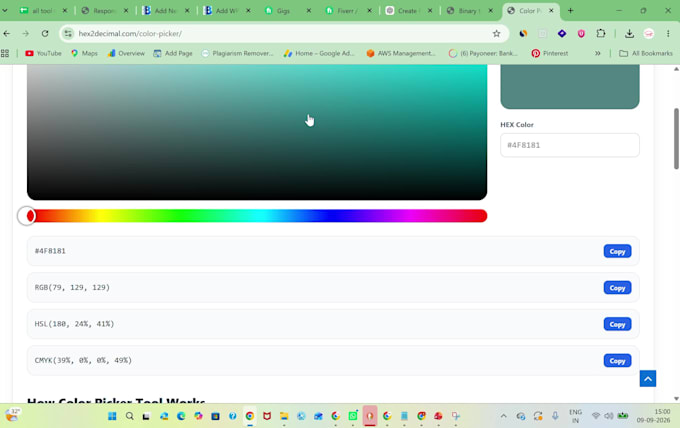Click the address bar URL
This screenshot has height=428, width=680.
coord(130,33)
